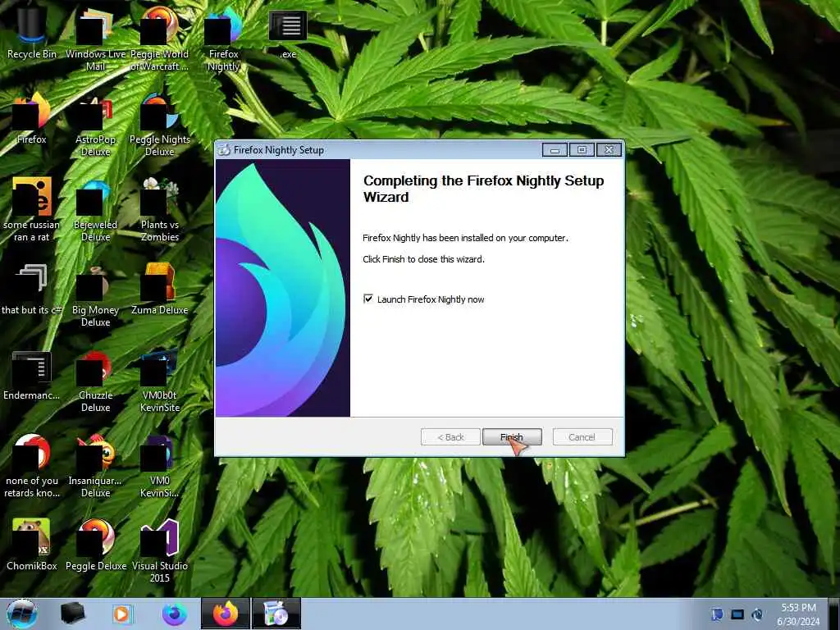Select the Firefox desktop shortcut
This screenshot has width=840, height=630.
[x=32, y=119]
